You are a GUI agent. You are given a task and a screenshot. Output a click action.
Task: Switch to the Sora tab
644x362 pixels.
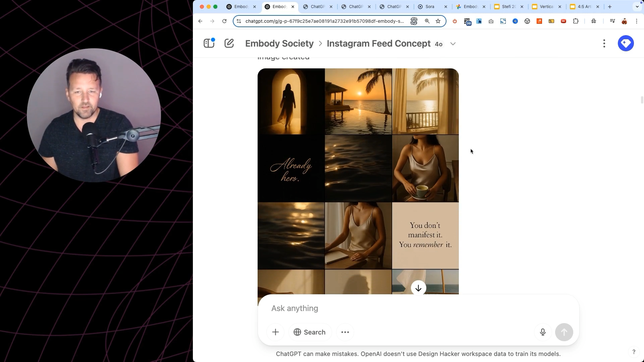(430, 7)
